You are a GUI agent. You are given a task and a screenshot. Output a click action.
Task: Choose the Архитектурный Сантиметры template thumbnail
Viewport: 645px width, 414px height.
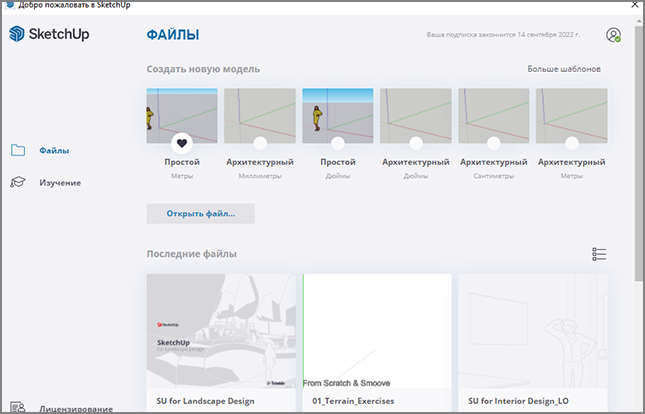494,116
